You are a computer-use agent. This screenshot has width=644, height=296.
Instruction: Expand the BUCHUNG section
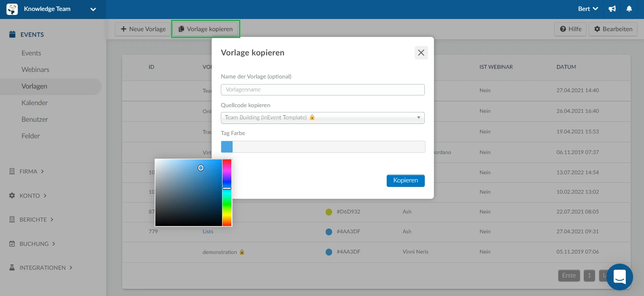pos(37,244)
